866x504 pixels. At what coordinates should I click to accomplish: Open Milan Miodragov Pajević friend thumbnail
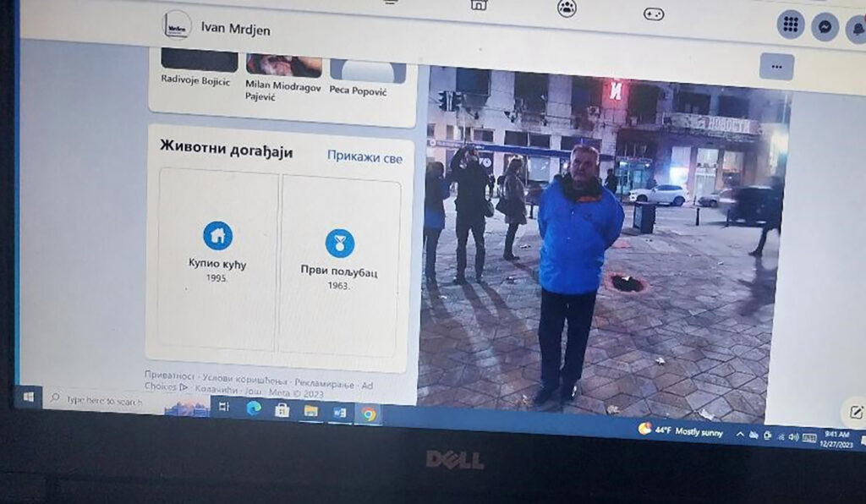point(283,66)
